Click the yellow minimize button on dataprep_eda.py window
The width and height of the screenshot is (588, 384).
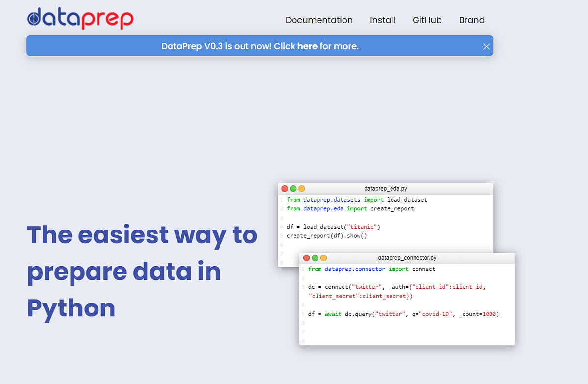[x=302, y=188]
